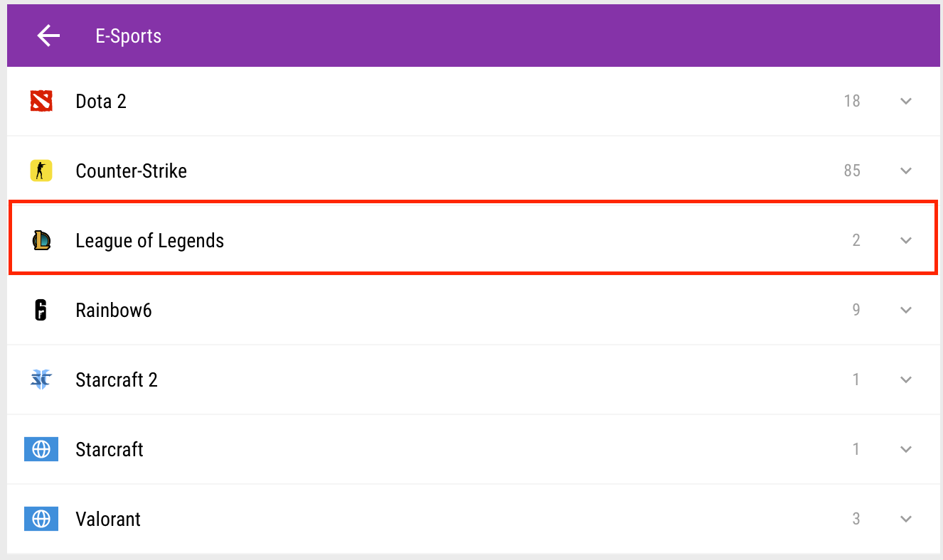The height and width of the screenshot is (560, 943).
Task: Click the Rainbow6 logo icon
Action: click(x=41, y=310)
